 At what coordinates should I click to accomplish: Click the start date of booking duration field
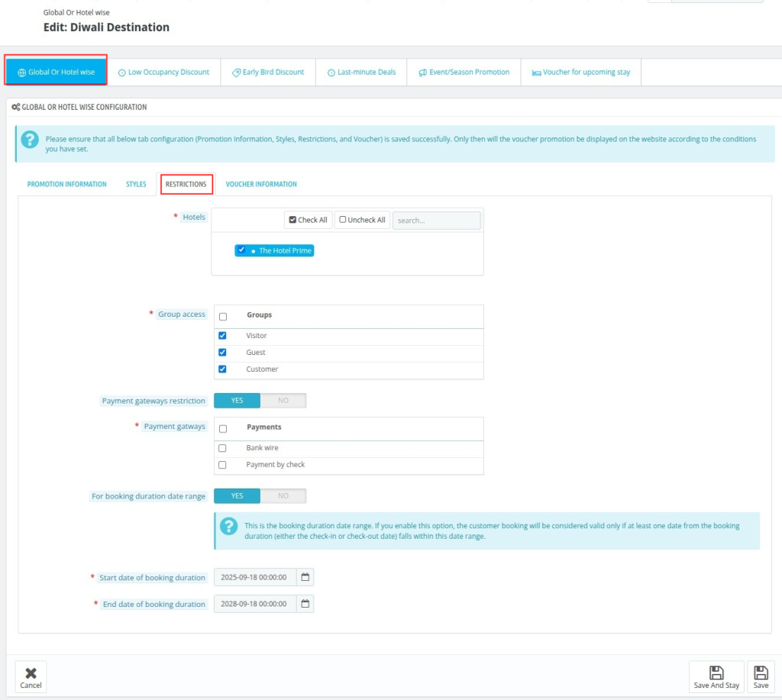pyautogui.click(x=255, y=577)
